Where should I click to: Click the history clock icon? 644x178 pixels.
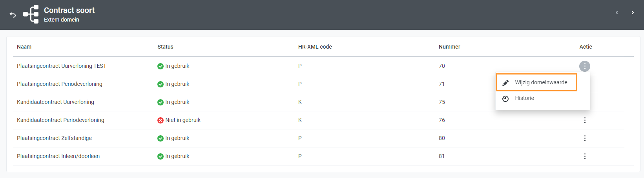[x=505, y=98]
